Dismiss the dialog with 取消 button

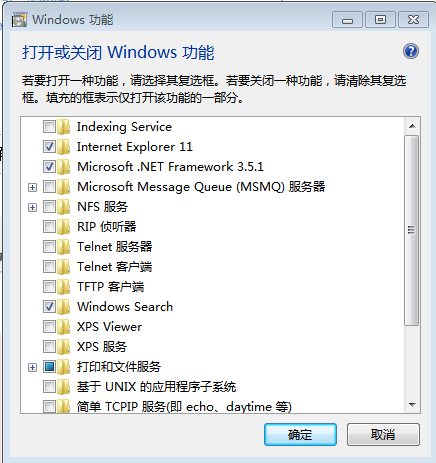click(x=383, y=435)
